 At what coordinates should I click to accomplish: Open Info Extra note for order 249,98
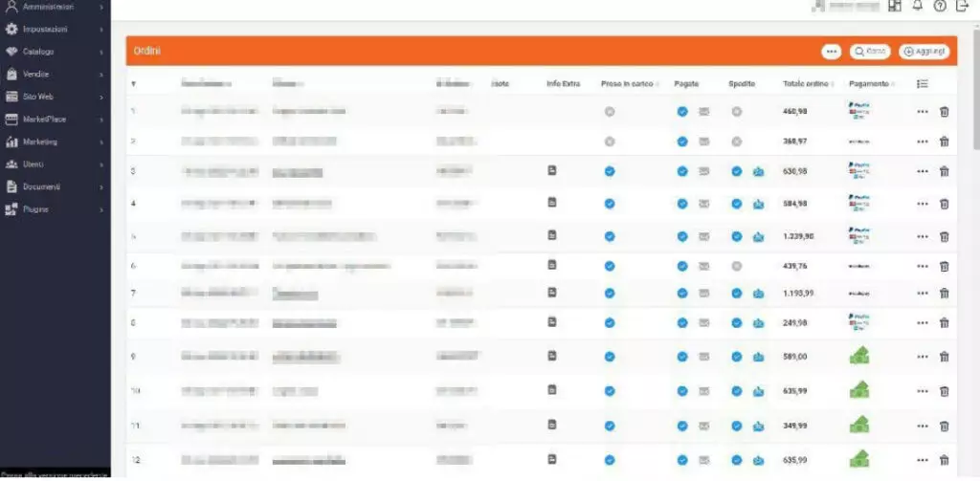tap(552, 321)
